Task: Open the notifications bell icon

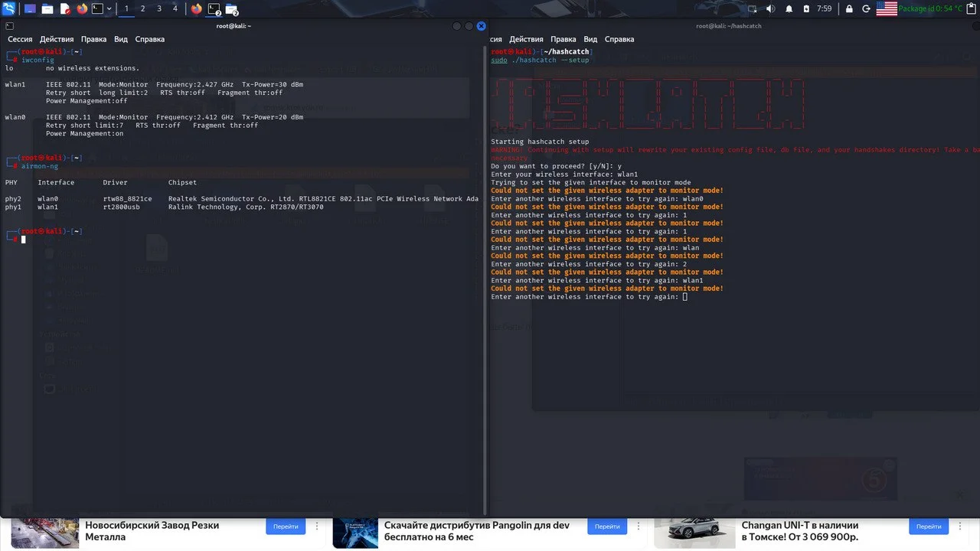Action: tap(789, 9)
